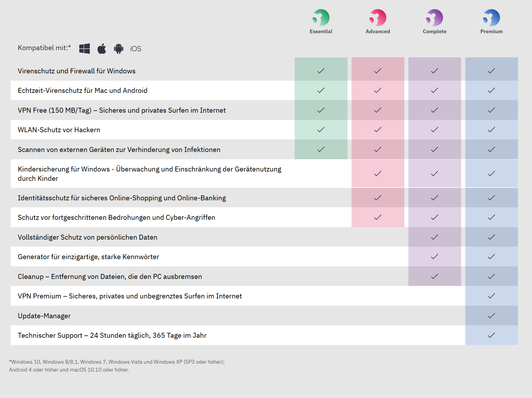Viewport: 532px width, 398px height.
Task: Click the purple Complete product logo
Action: [434, 17]
